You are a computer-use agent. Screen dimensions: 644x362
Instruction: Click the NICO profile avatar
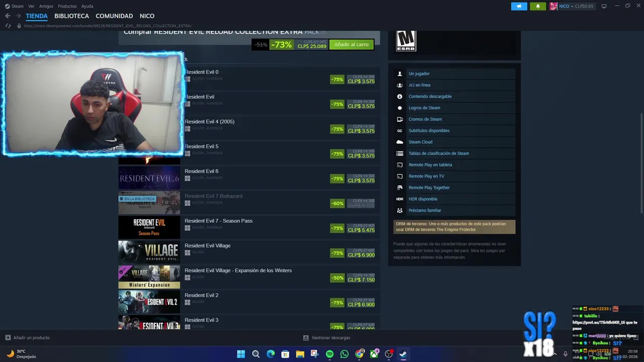tap(553, 6)
